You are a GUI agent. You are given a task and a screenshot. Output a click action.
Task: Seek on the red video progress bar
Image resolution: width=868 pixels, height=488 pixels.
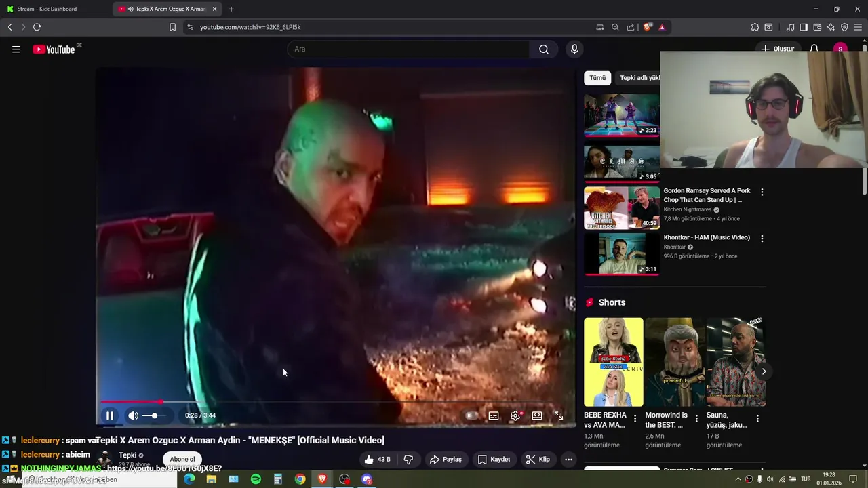pos(336,402)
